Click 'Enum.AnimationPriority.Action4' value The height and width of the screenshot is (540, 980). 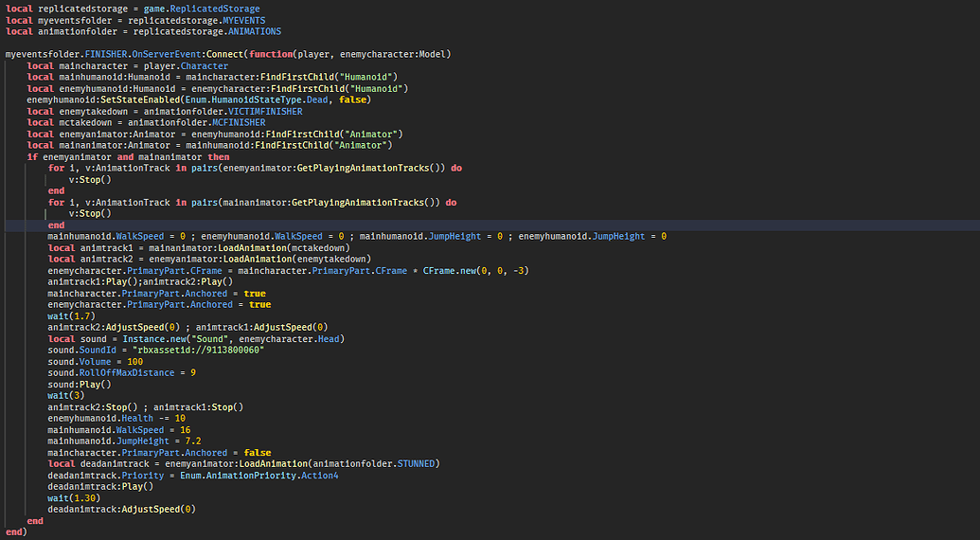pyautogui.click(x=259, y=476)
